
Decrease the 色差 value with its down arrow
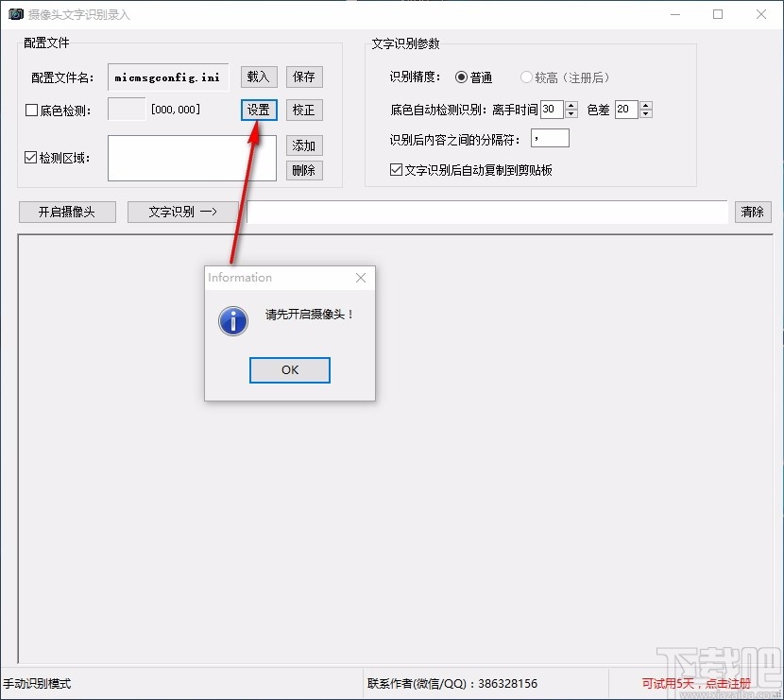[645, 114]
